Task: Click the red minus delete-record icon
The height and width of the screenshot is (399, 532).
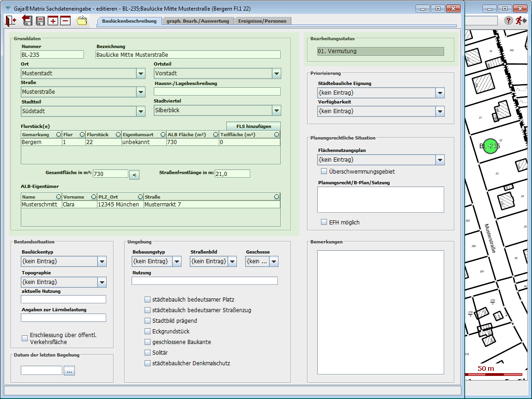Action: 65,21
